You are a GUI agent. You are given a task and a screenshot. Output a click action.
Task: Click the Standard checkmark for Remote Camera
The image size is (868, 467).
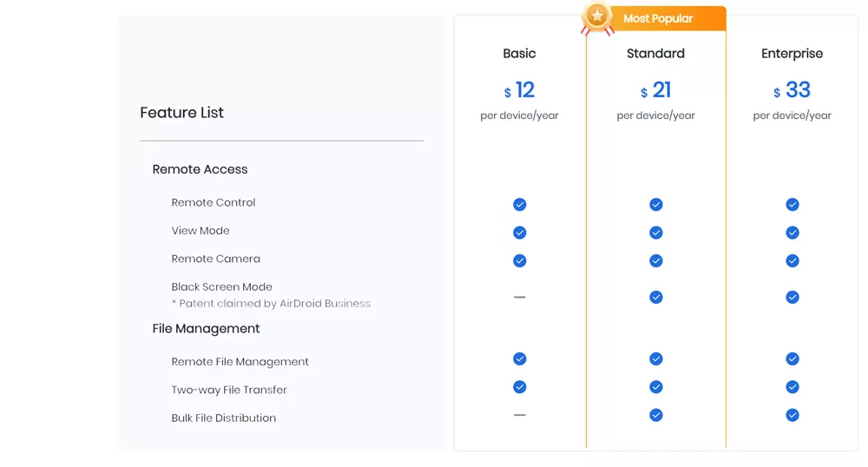(x=656, y=260)
